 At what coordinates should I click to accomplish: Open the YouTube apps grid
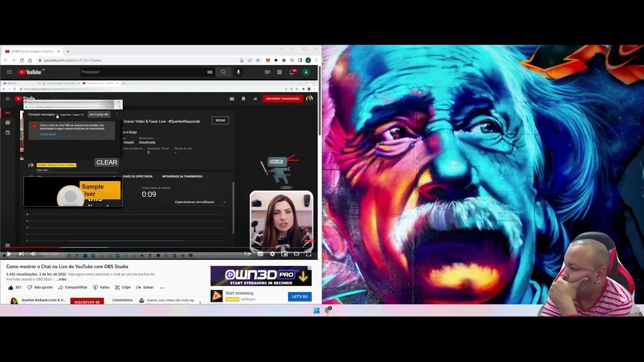pyautogui.click(x=279, y=72)
